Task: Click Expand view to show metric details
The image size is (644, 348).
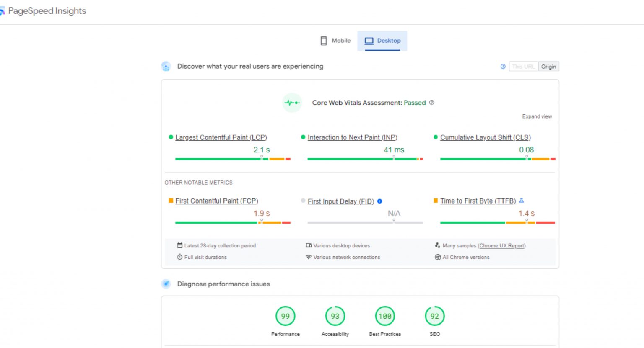Action: coord(537,116)
